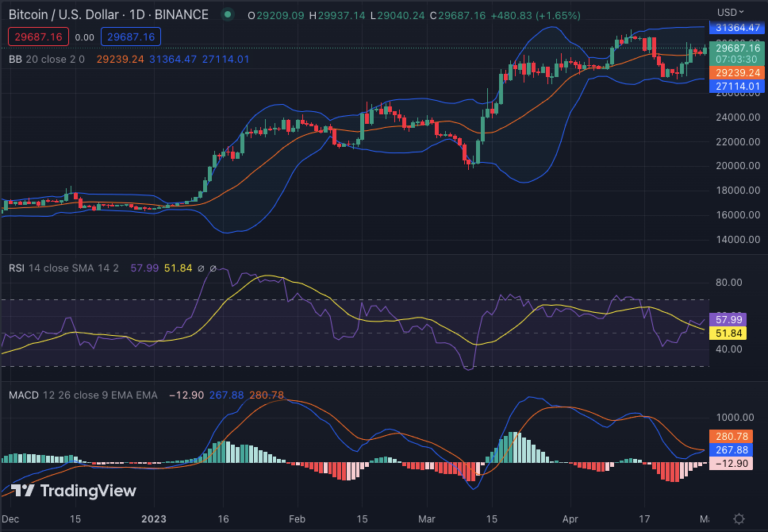Open the USD currency dropdown
The width and height of the screenshot is (768, 532).
click(732, 12)
